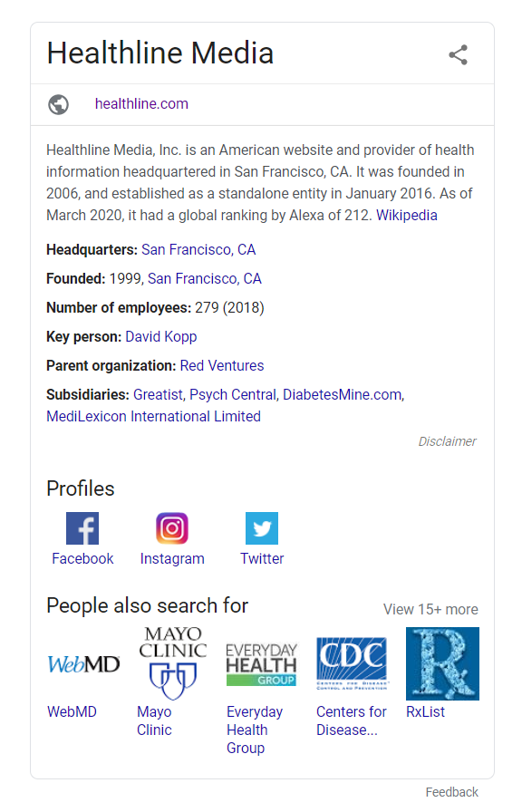Open the Instagram profile icon
The height and width of the screenshot is (812, 522).
tap(172, 528)
